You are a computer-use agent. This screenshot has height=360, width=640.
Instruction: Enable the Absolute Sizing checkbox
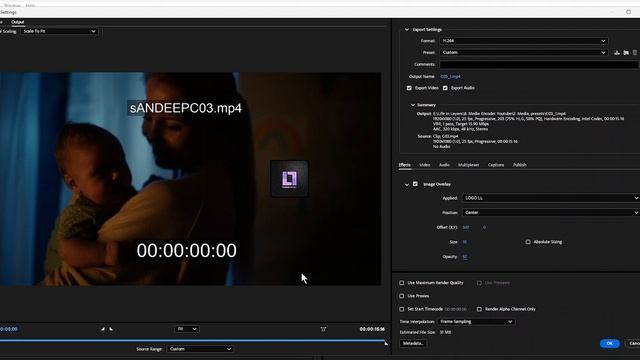click(528, 242)
